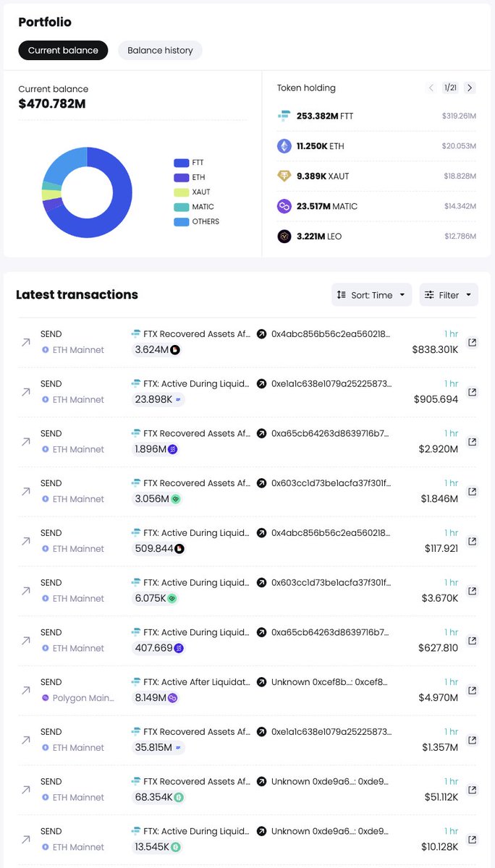Click the token badge beside 3.624M amount
The image size is (495, 868).
[175, 350]
